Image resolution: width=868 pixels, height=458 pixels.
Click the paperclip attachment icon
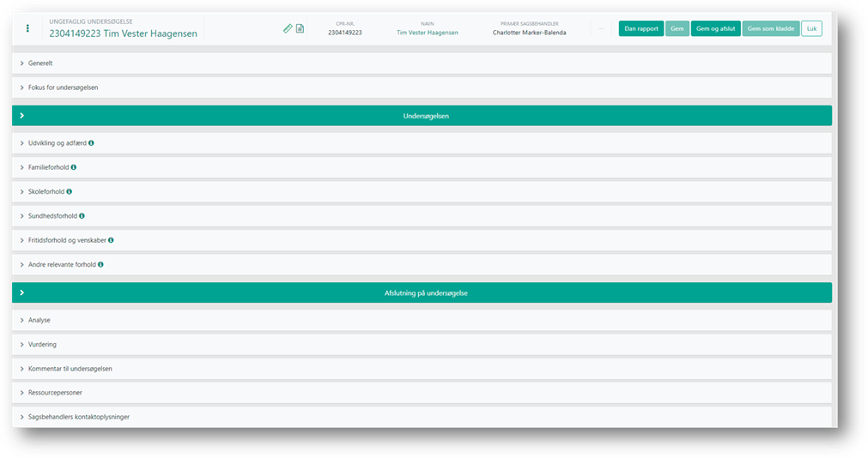(288, 28)
